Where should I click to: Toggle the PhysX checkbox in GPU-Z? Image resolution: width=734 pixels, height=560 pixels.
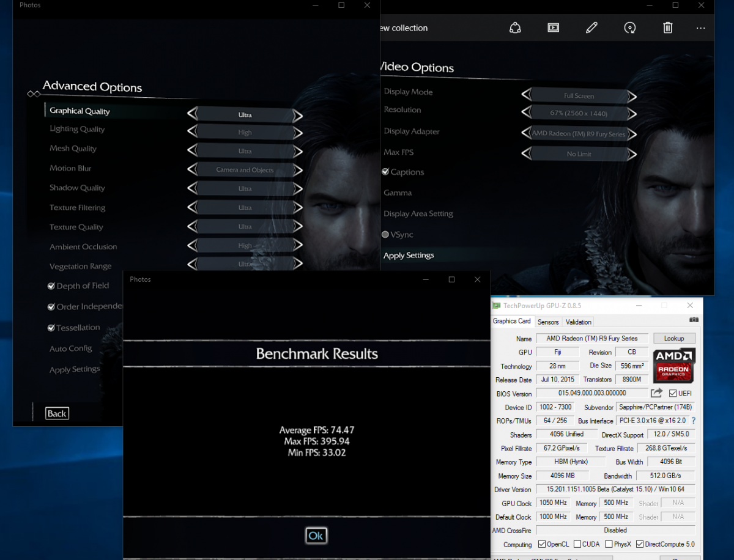609,544
